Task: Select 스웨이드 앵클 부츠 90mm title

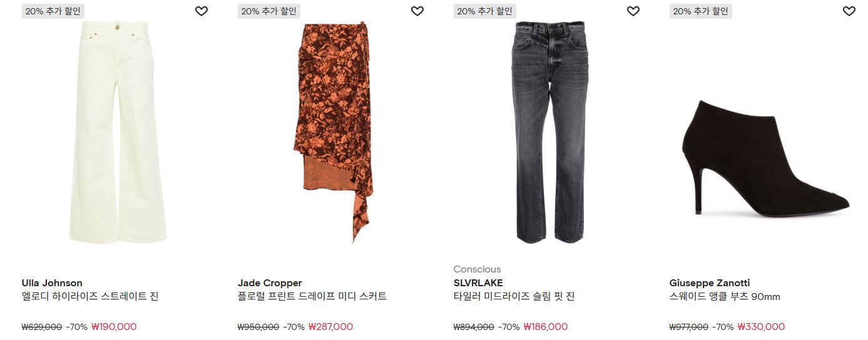Action: (x=725, y=297)
